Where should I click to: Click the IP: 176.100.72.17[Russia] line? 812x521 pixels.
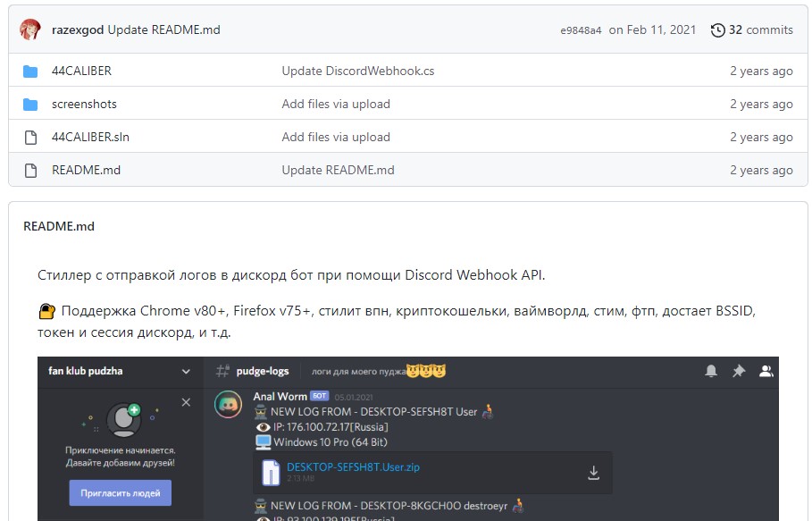point(331,427)
